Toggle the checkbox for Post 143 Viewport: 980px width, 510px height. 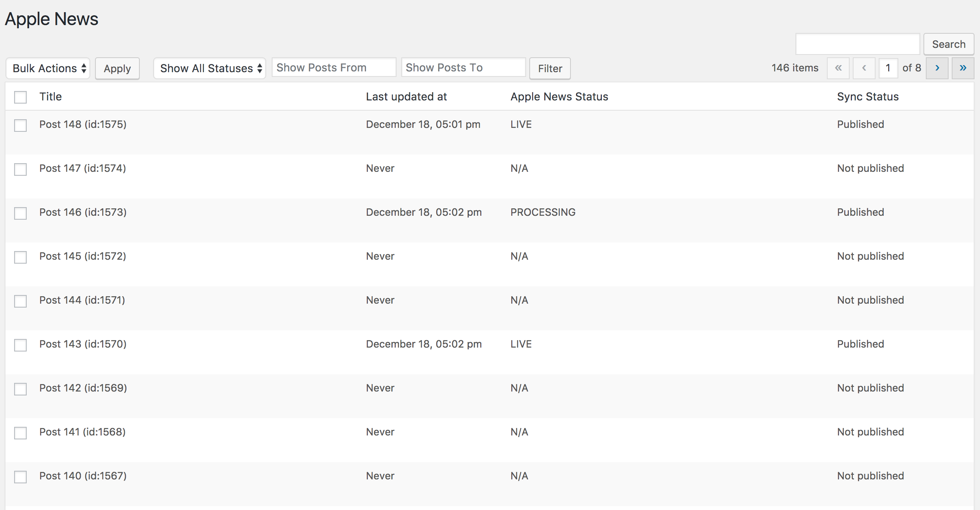point(21,344)
